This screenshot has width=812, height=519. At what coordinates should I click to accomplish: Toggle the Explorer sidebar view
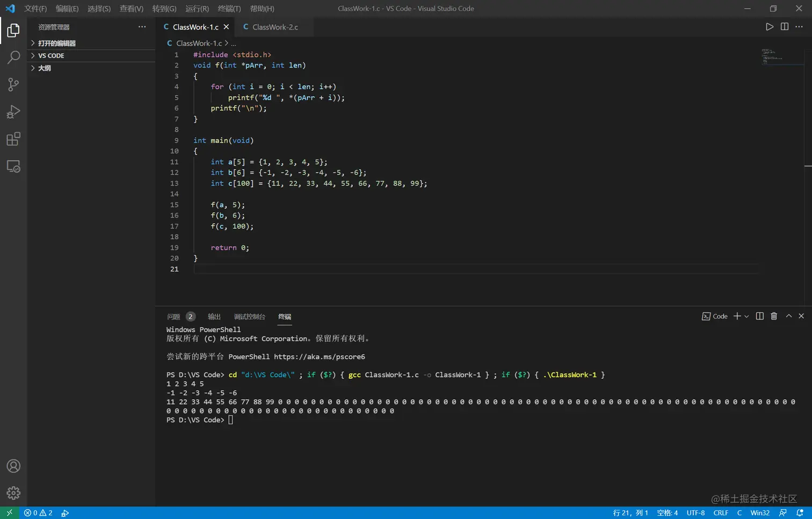tap(13, 31)
